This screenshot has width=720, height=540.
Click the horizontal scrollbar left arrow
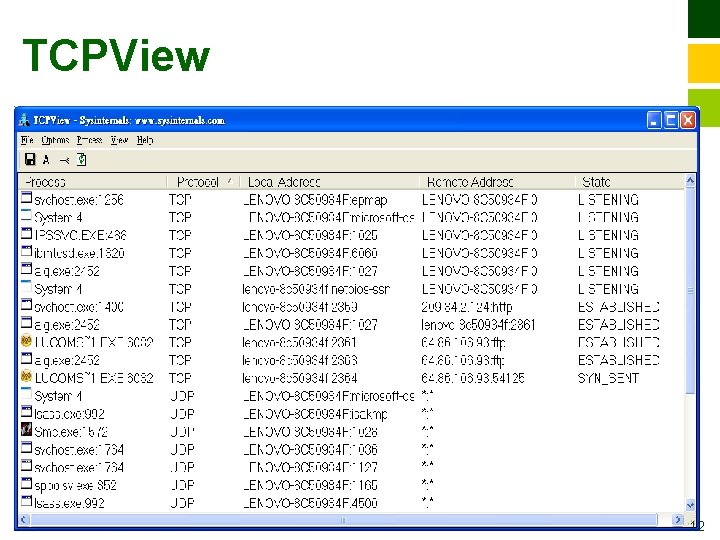pos(24,520)
